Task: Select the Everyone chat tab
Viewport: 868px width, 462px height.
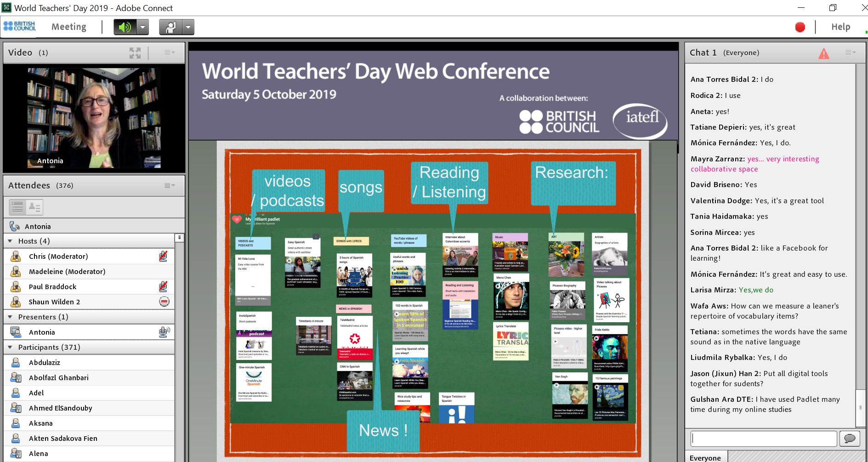Action: (705, 458)
